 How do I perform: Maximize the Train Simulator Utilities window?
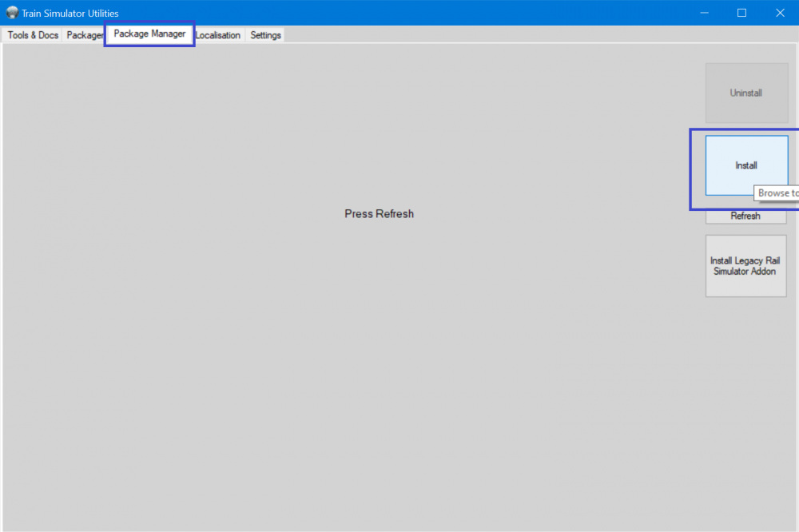(741, 13)
